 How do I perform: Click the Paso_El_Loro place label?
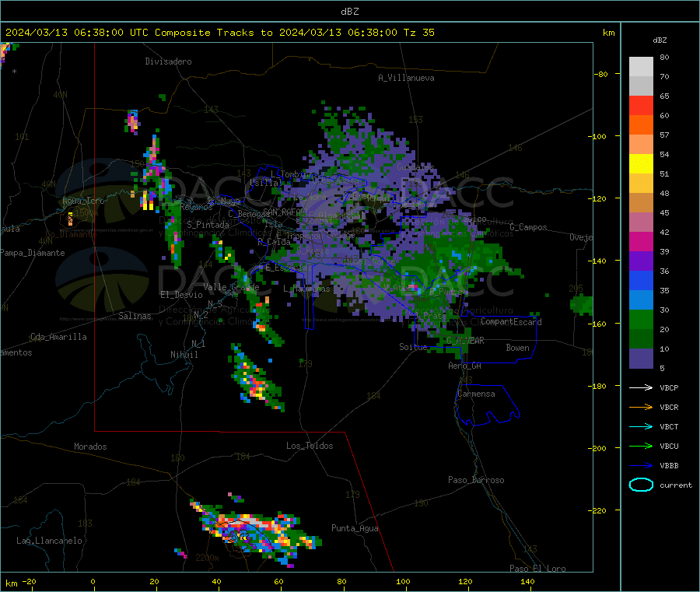tap(537, 569)
